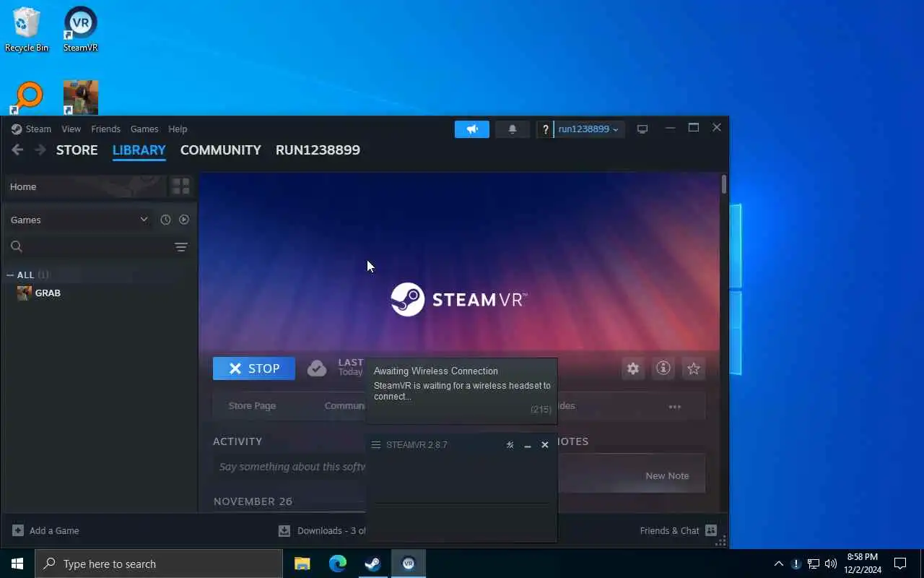The width and height of the screenshot is (924, 578).
Task: Collapse the ALL games category
Action: (x=11, y=275)
